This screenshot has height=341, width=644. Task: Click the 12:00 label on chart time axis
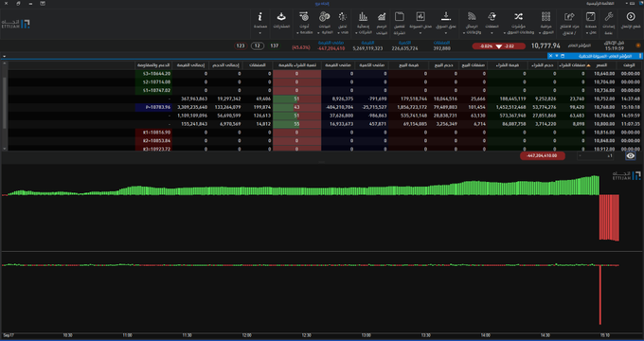247,335
